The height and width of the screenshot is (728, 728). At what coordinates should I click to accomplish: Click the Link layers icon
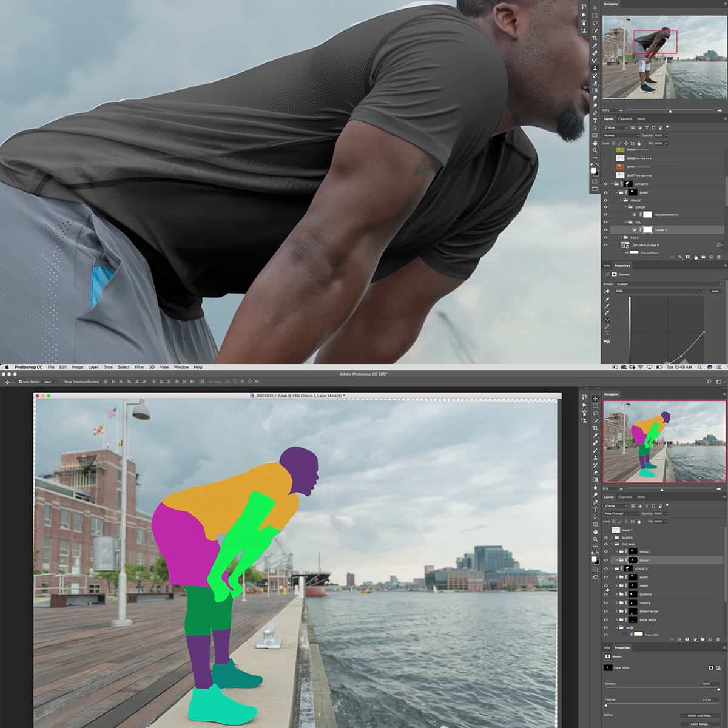pos(671,639)
